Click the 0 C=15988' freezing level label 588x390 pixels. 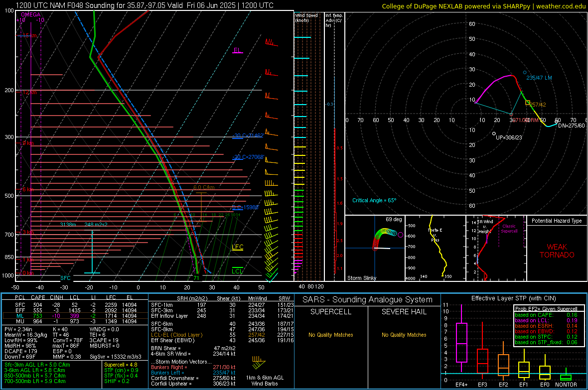[x=245, y=207]
